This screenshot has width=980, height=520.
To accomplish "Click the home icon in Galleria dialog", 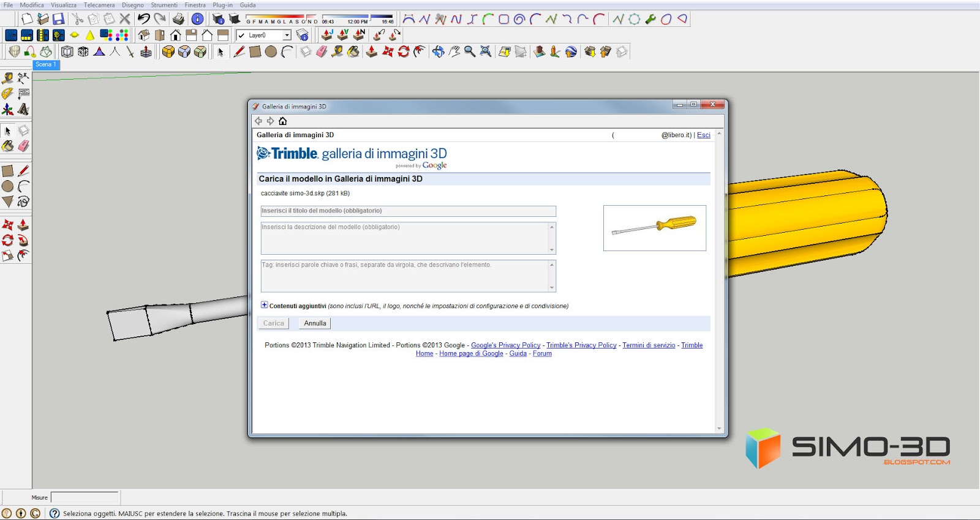I will click(282, 121).
